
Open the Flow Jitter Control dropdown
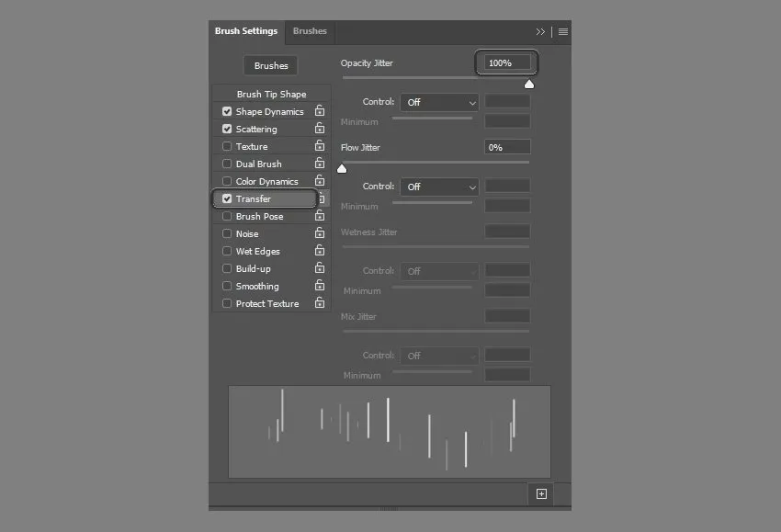click(439, 187)
